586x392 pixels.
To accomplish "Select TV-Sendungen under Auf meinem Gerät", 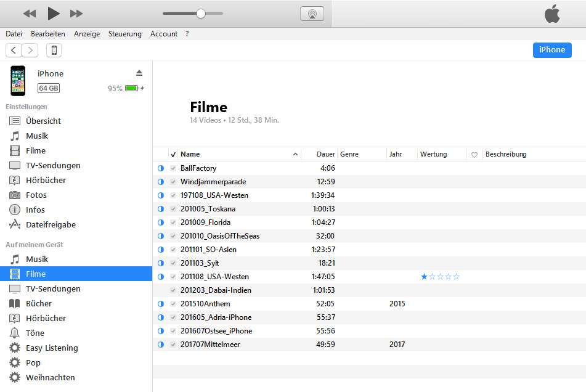I will coord(76,289).
